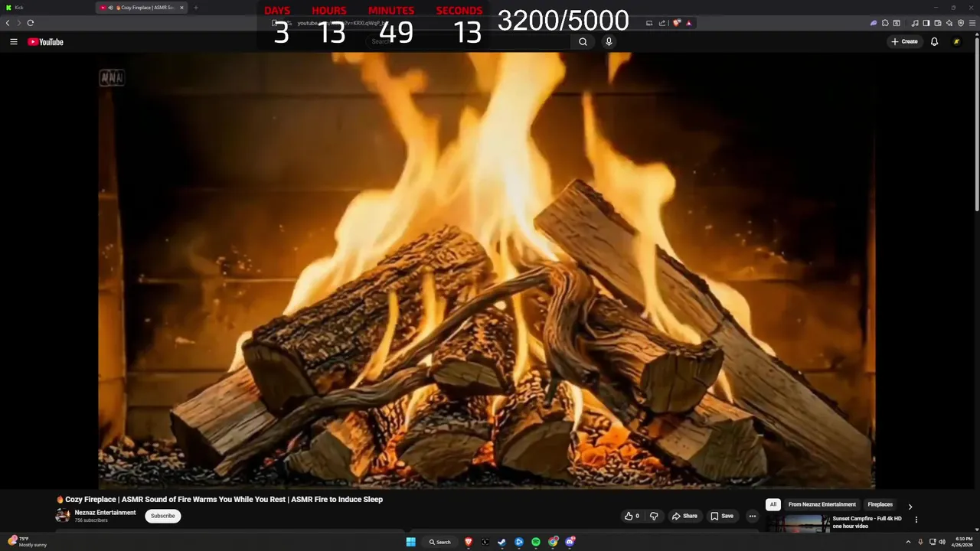Save video to a playlist
Viewport: 980px width, 551px height.
721,516
